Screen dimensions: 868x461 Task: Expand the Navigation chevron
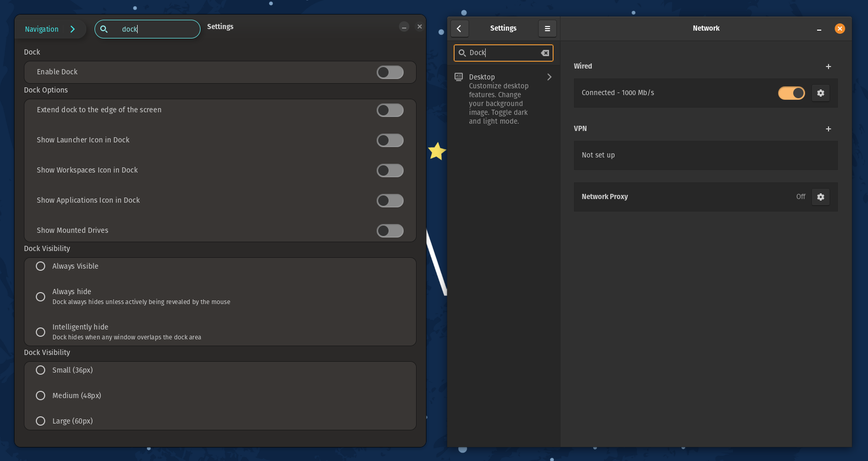click(73, 29)
